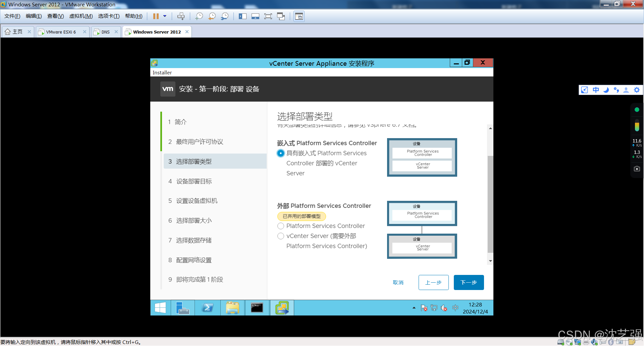Launch PowerShell from the VM taskbar
The width and height of the screenshot is (644, 346).
(x=208, y=308)
